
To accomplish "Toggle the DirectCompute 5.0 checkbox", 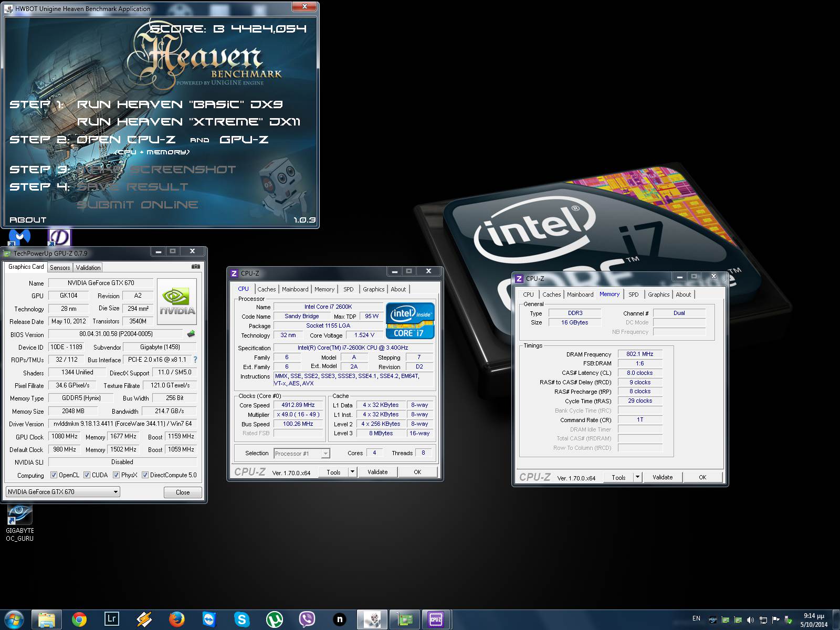I will [x=145, y=475].
